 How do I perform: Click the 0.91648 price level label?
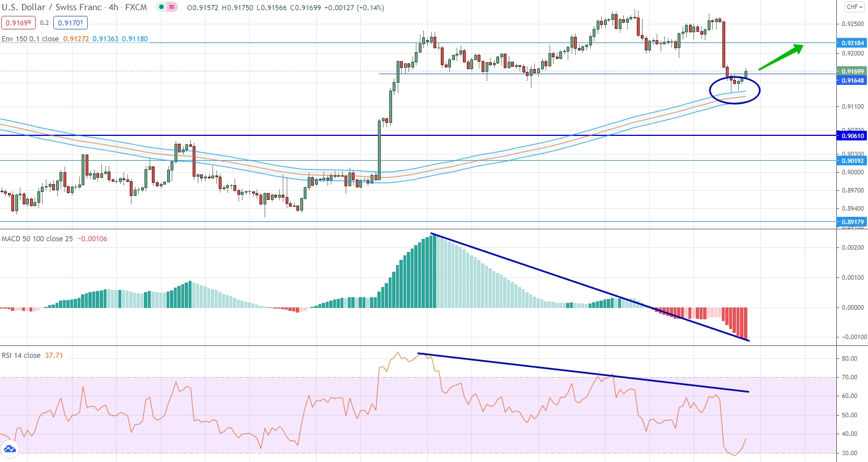(x=852, y=80)
